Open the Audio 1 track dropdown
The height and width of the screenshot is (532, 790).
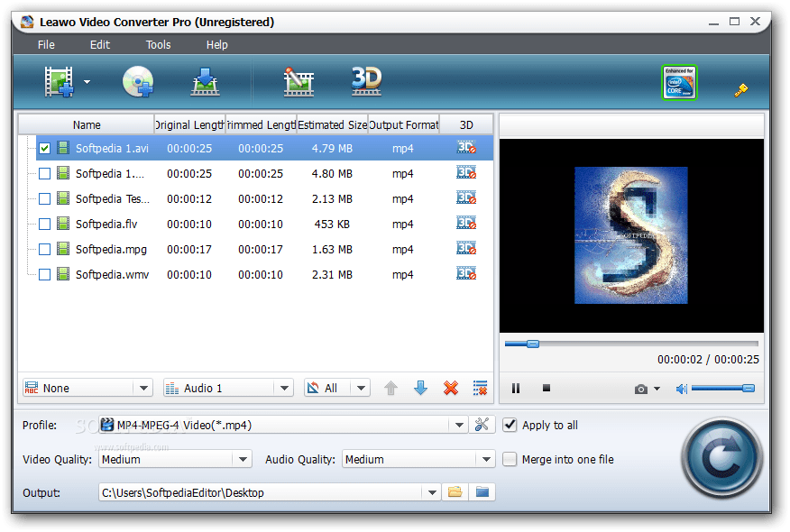(x=225, y=387)
